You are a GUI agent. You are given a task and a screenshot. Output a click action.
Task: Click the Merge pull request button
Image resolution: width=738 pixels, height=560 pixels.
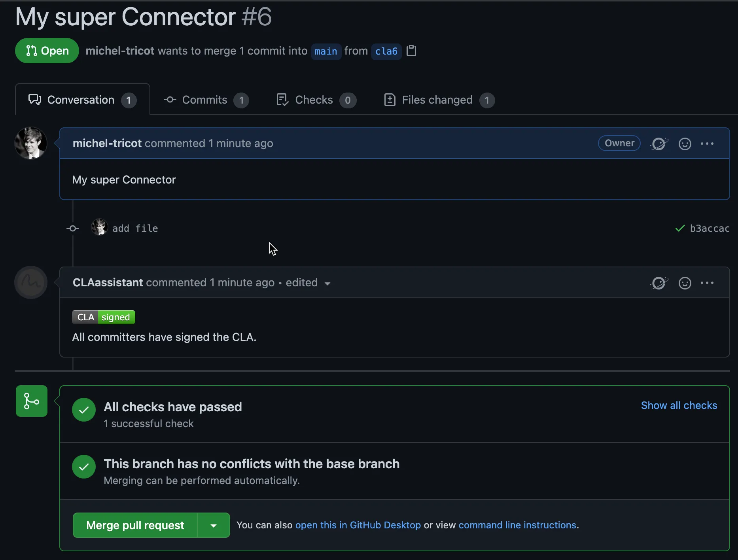(x=135, y=525)
